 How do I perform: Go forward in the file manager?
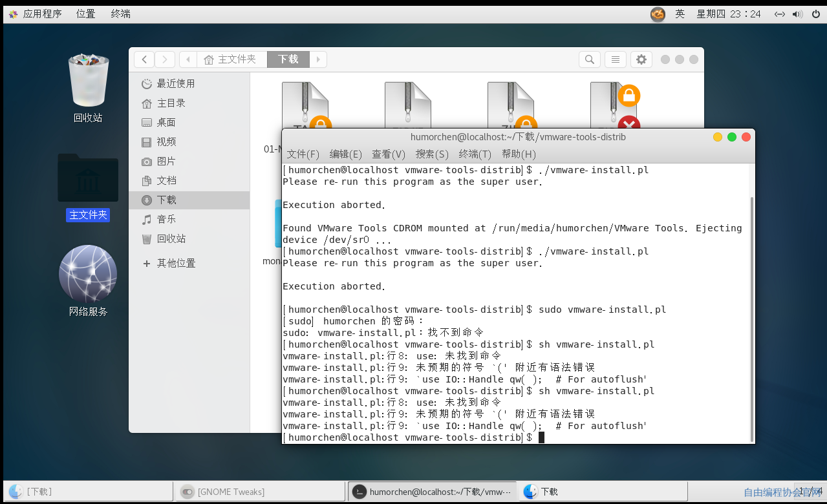pos(164,59)
